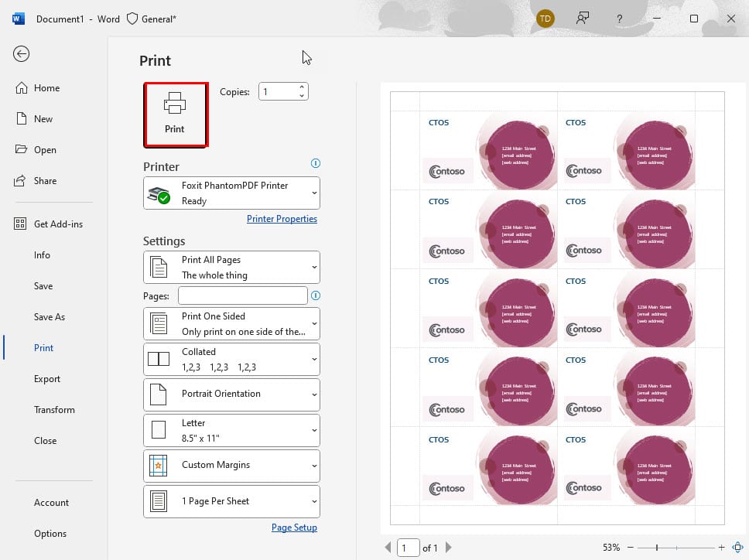The height and width of the screenshot is (560, 749).
Task: Choose Save As in the sidebar
Action: [x=50, y=317]
